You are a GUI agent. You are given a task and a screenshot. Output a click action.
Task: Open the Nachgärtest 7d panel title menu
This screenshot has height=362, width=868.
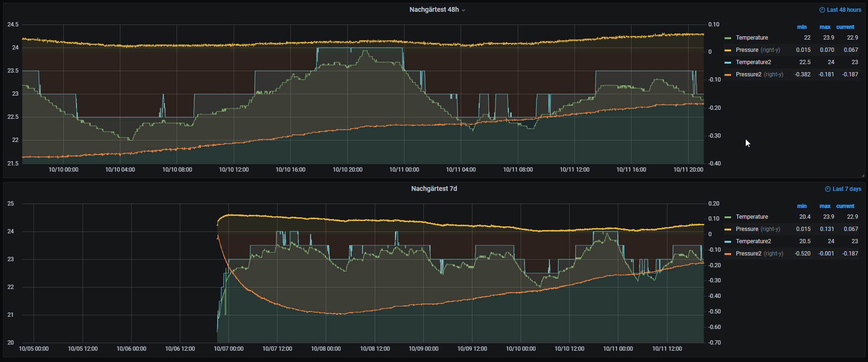click(x=434, y=189)
